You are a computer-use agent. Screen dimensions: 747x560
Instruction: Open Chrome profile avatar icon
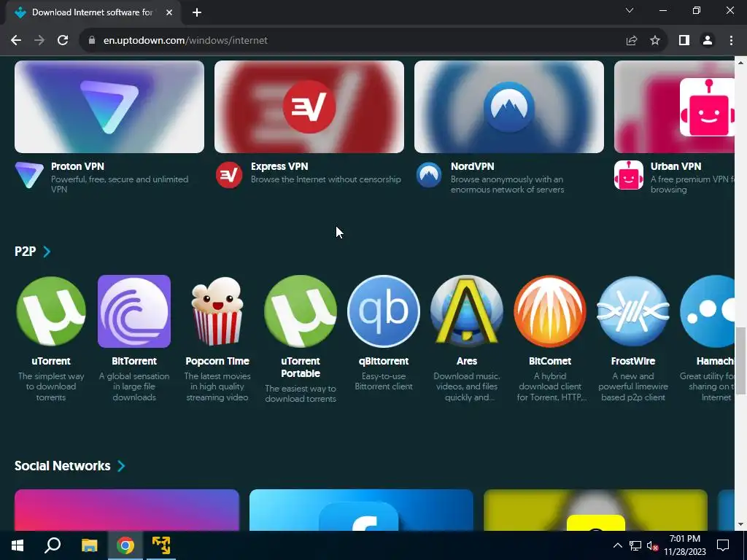point(708,41)
